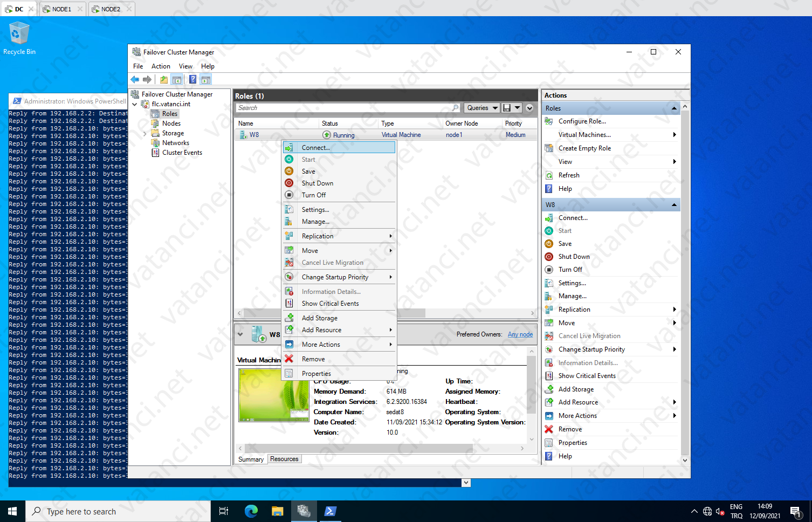Click the Add Storage icon in Actions pane
812x522 pixels.
click(x=549, y=389)
